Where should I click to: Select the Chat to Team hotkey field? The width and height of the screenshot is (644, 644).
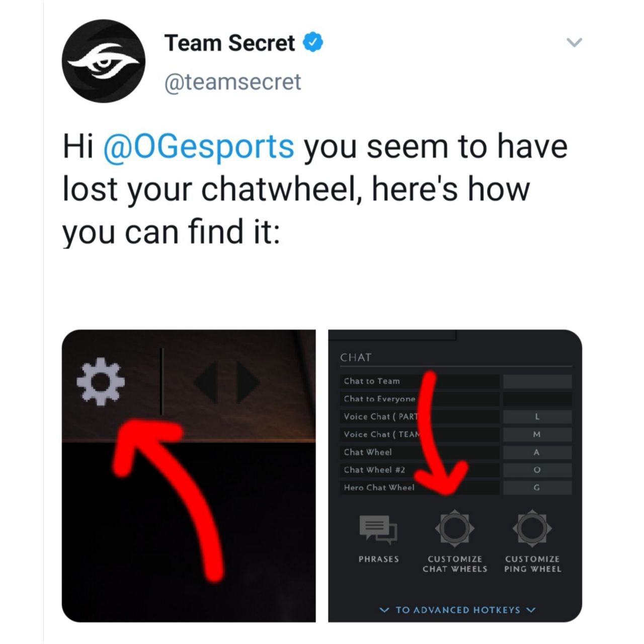[x=537, y=381]
